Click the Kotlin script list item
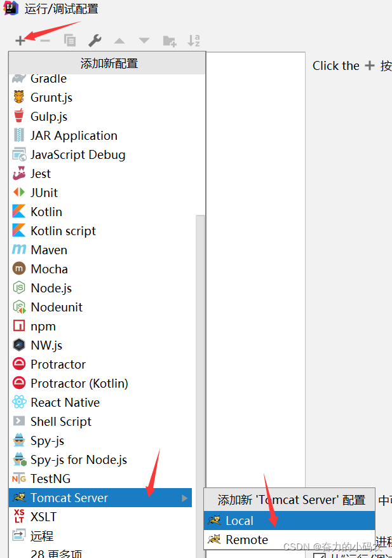The image size is (392, 558). [63, 231]
